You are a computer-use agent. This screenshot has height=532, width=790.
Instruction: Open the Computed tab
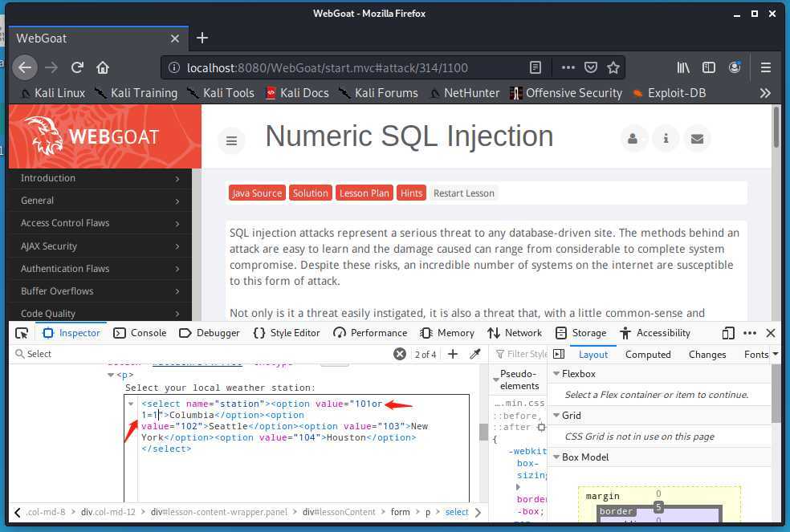[648, 354]
